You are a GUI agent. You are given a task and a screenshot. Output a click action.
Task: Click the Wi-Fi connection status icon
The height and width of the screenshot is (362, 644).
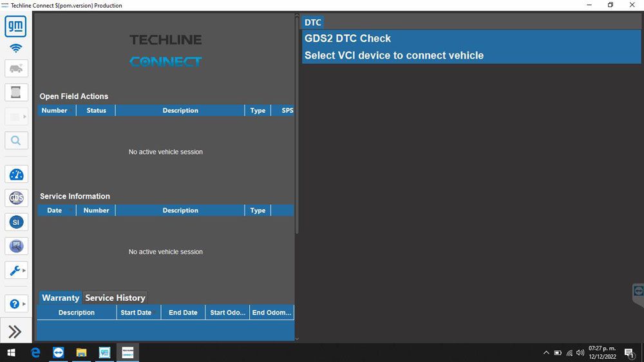16,48
